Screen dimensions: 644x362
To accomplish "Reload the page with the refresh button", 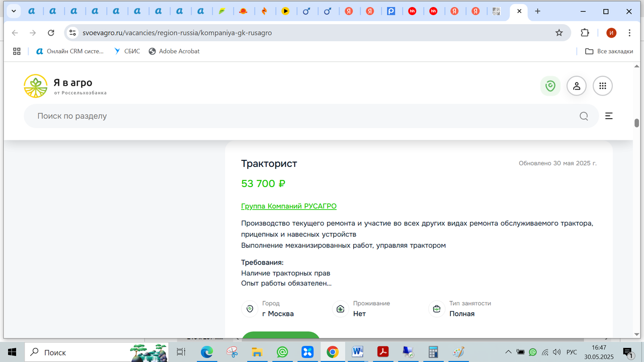I will 51,33.
